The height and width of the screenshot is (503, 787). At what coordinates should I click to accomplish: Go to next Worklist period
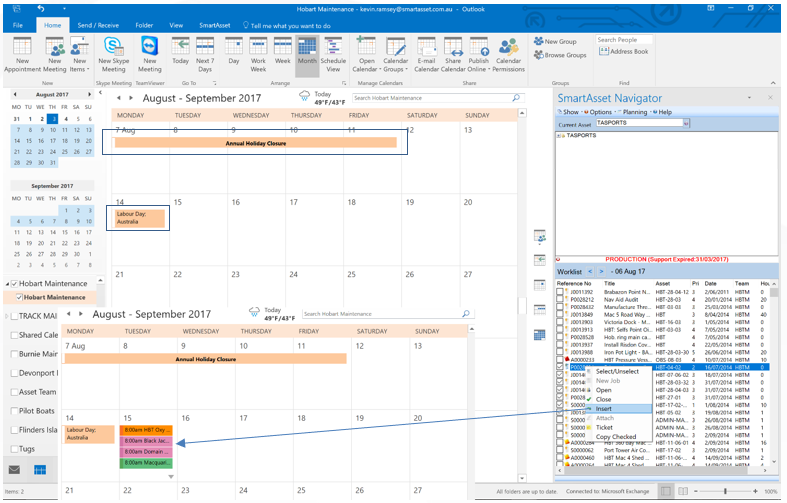tap(601, 272)
